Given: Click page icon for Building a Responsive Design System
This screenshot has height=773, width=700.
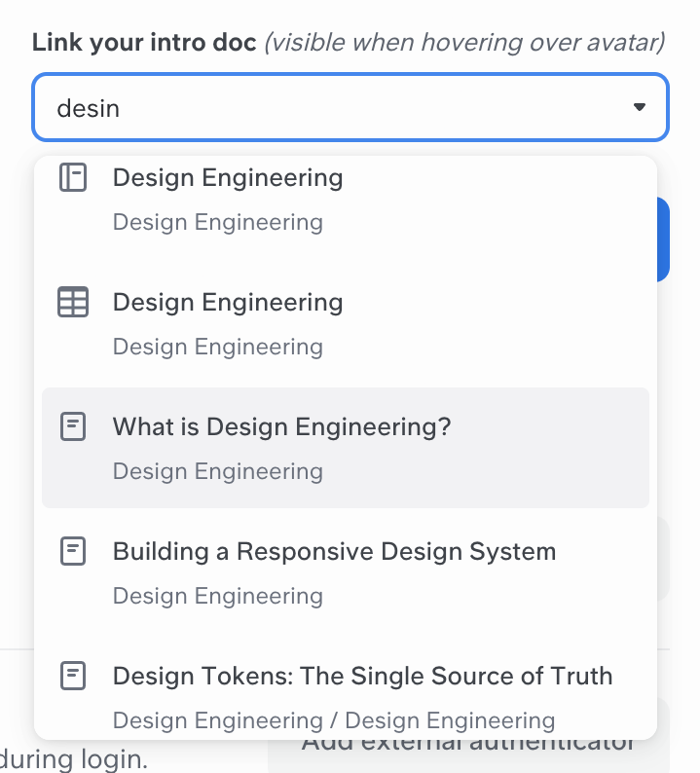Looking at the screenshot, I should point(73,551).
